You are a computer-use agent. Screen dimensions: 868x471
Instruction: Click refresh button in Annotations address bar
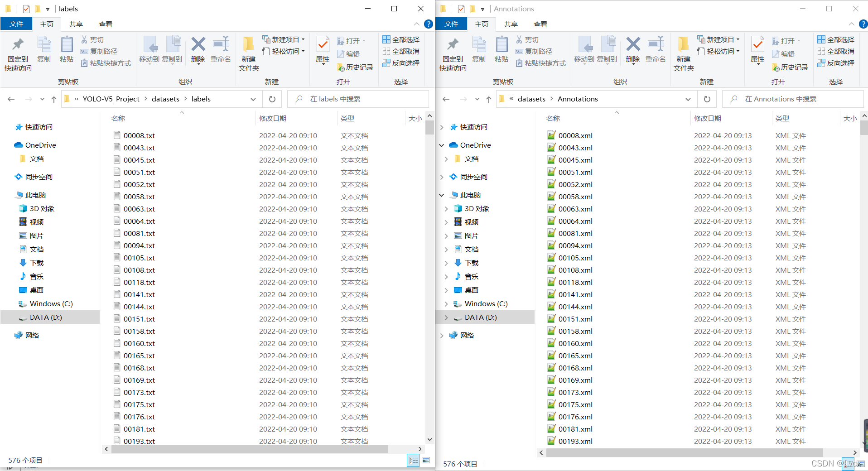tap(707, 99)
